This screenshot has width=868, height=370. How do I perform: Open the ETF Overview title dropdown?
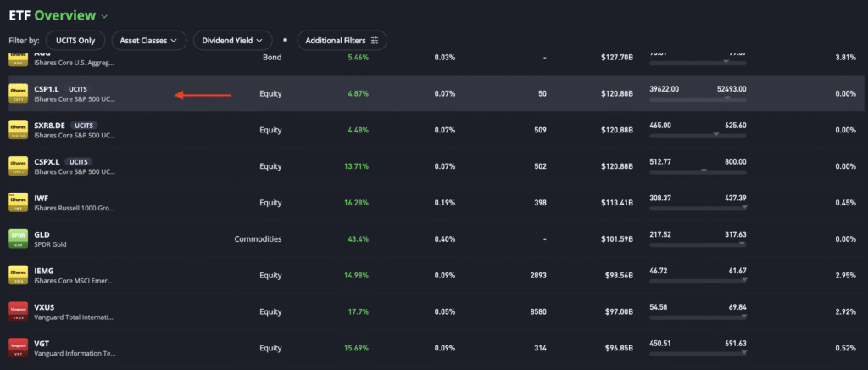[x=104, y=17]
